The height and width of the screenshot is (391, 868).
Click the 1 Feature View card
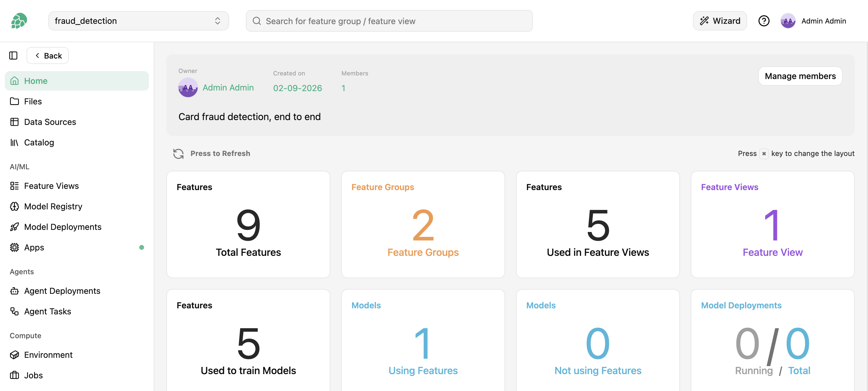pyautogui.click(x=773, y=224)
